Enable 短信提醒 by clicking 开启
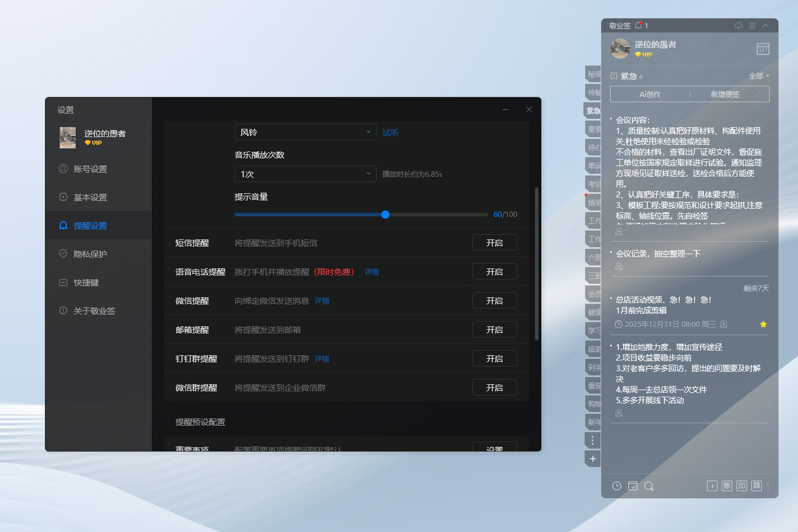The image size is (798, 532). click(494, 242)
